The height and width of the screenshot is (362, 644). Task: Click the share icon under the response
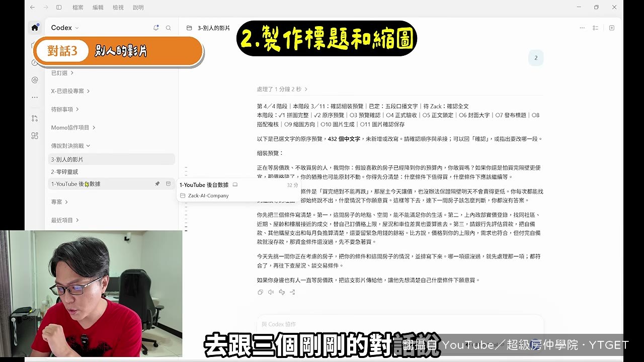click(x=292, y=292)
